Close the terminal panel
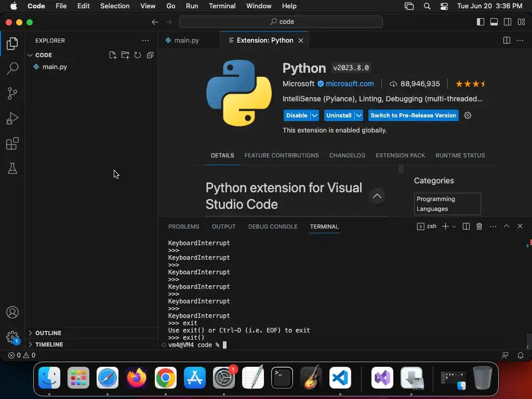This screenshot has height=399, width=532. tap(520, 226)
